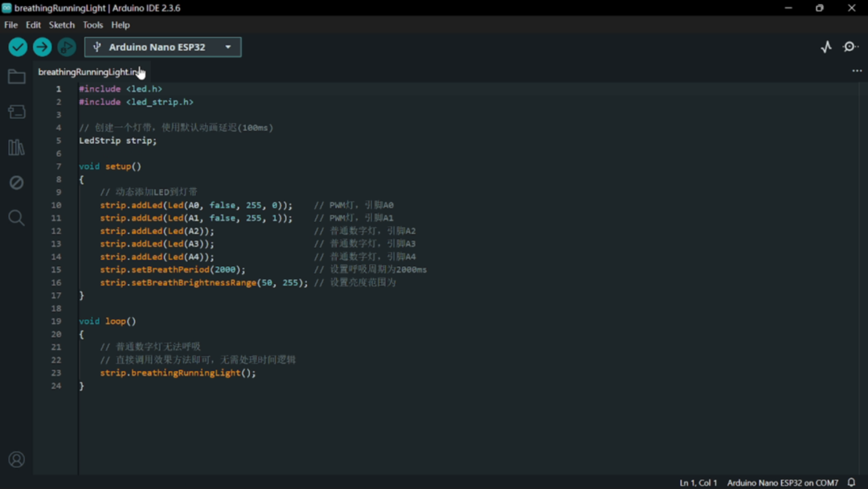Open the Debug sidebar panel
868x489 pixels.
click(x=16, y=183)
